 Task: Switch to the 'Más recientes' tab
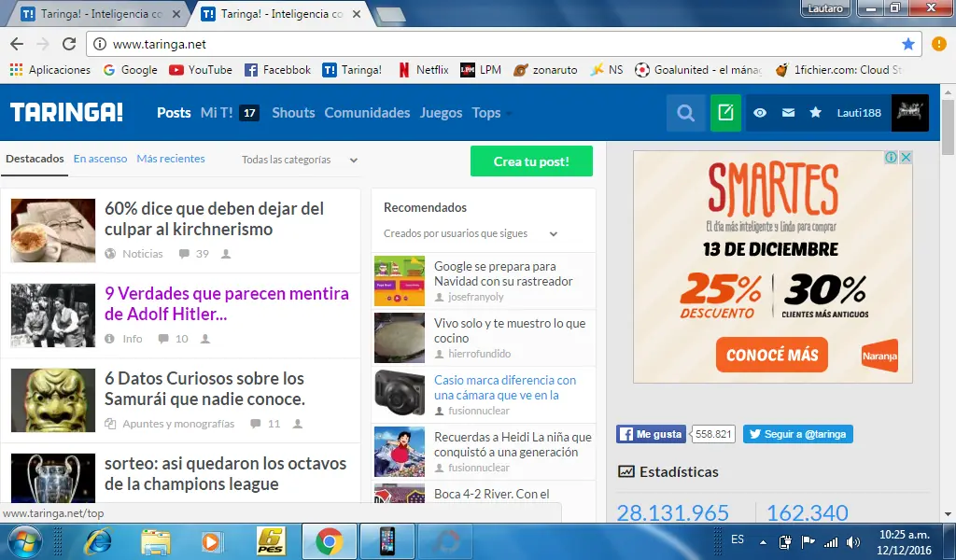click(171, 159)
